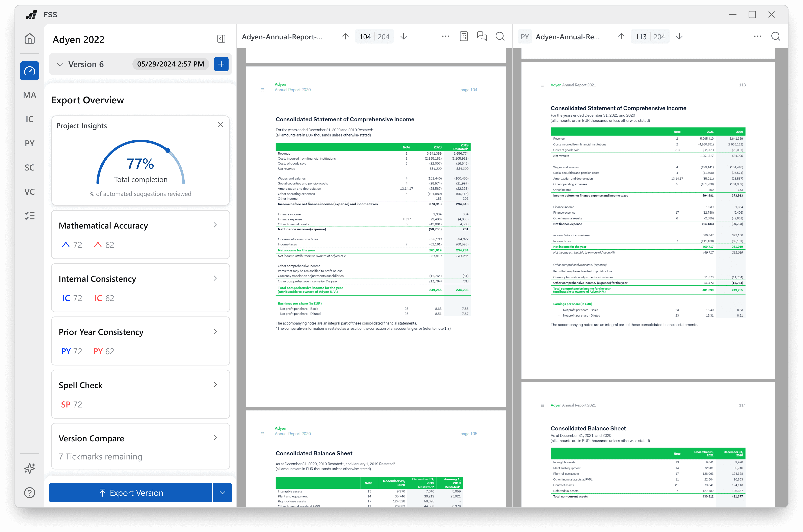The height and width of the screenshot is (532, 803).
Task: Collapse the left side panel
Action: tap(221, 39)
